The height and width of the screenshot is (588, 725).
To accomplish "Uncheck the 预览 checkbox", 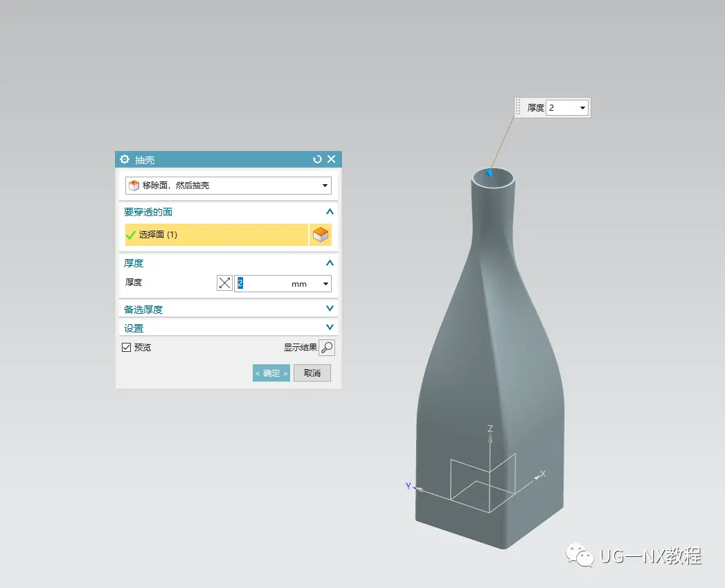I will coord(126,348).
